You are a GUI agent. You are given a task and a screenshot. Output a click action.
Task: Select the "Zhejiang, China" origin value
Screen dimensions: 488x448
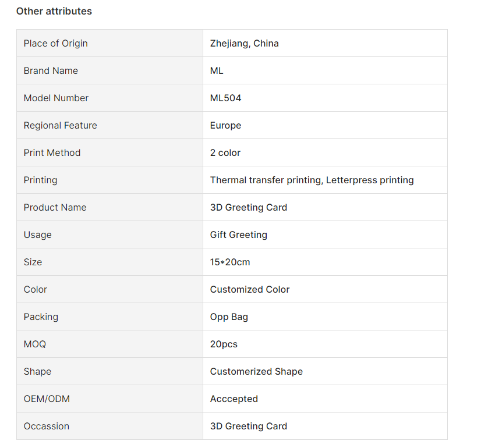tap(245, 43)
